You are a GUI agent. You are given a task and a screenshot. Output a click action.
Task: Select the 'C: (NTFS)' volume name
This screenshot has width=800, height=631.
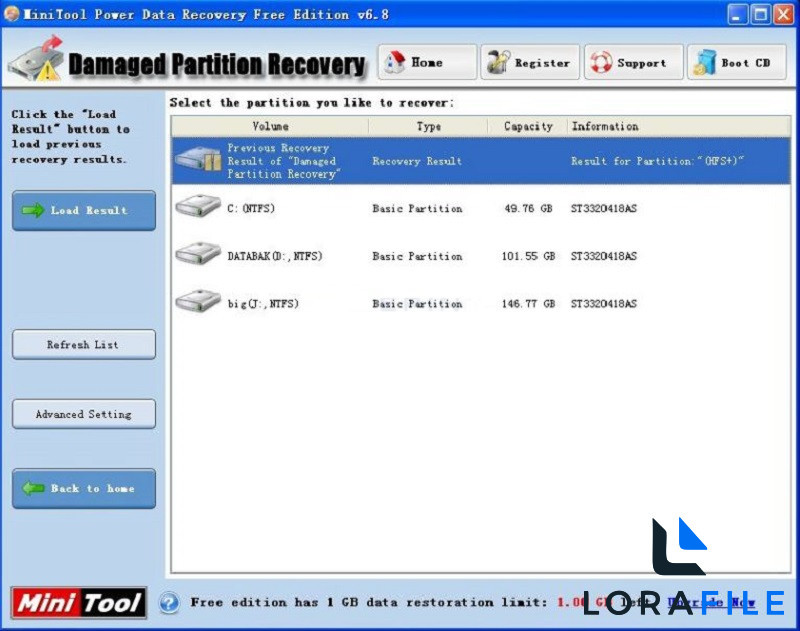pyautogui.click(x=251, y=208)
